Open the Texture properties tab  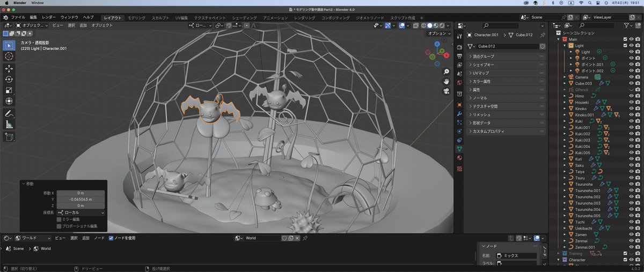click(459, 168)
